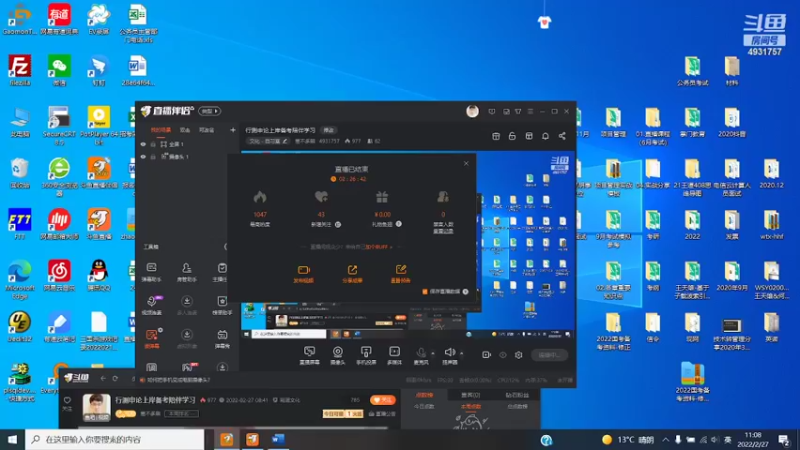Open the SecureCRT desktop shortcut
Image resolution: width=800 pixels, height=450 pixels.
59,124
